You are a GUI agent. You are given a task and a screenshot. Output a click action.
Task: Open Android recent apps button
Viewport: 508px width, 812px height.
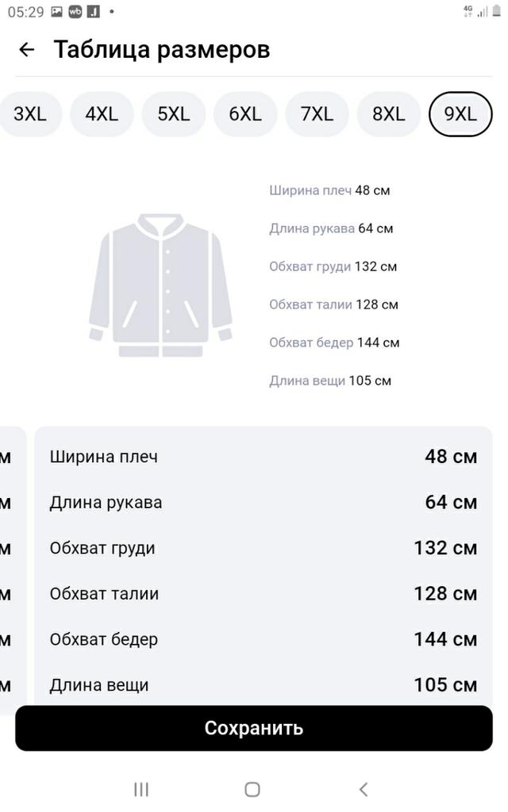click(141, 789)
